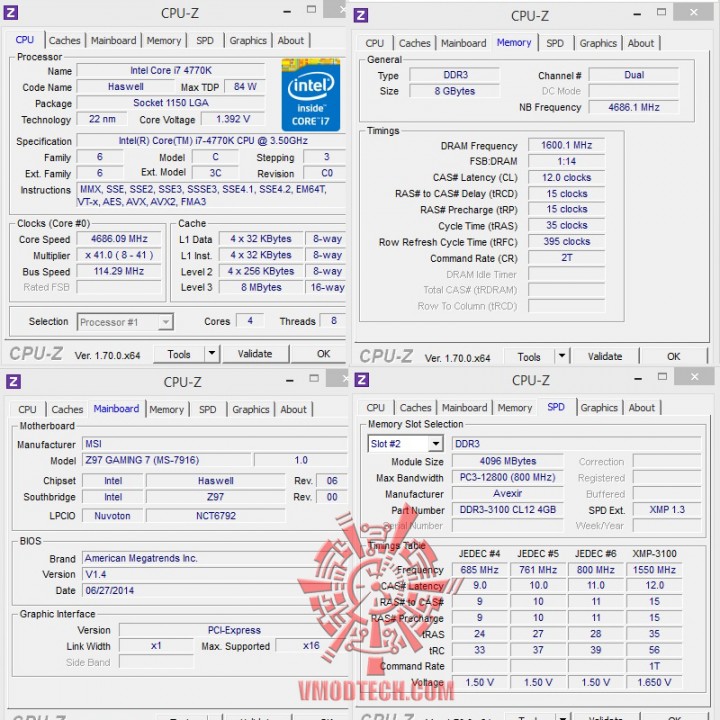
Task: Open the Graphics tab in the Mainboard window
Action: coord(251,409)
